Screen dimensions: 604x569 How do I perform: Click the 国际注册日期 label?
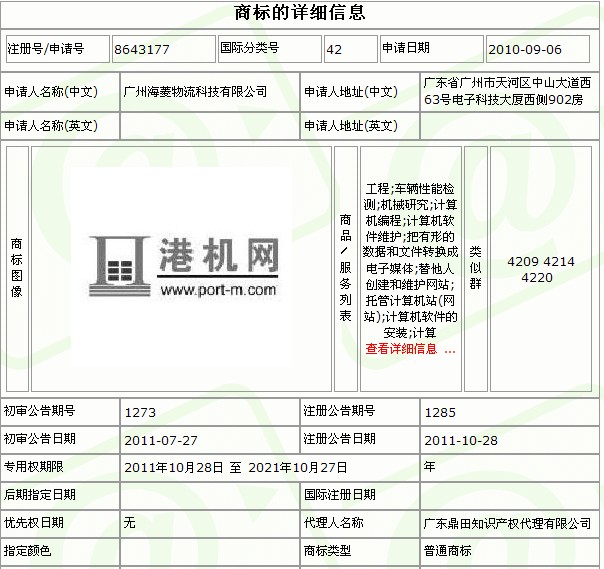pyautogui.click(x=340, y=495)
